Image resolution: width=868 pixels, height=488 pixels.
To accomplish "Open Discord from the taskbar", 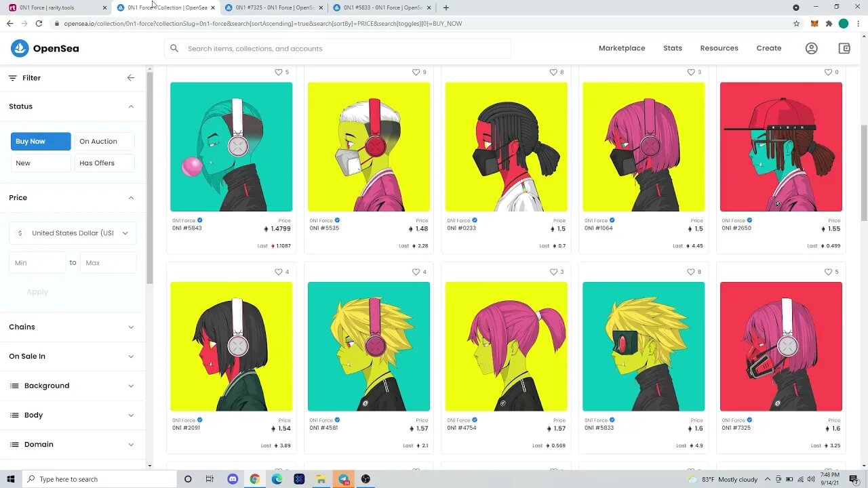I will [233, 479].
